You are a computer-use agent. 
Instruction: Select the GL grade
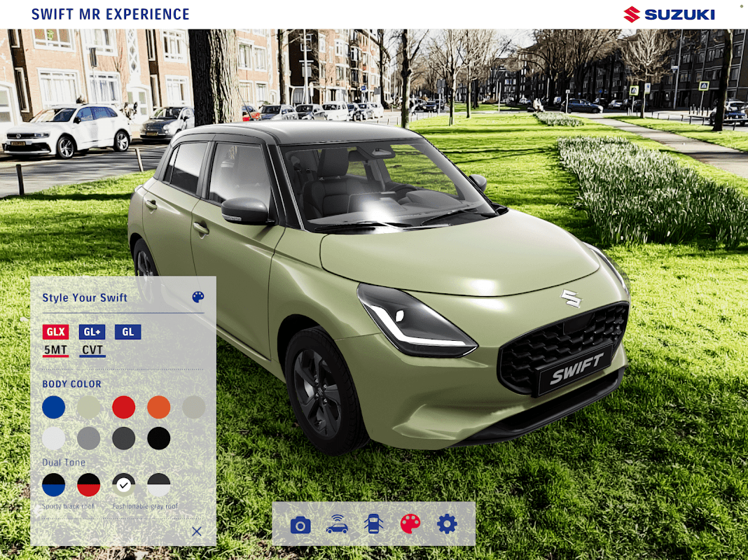click(128, 332)
